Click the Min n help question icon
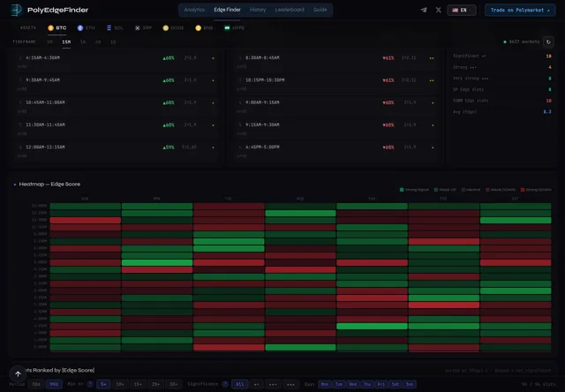Viewport: 565px width, 392px height. click(x=90, y=384)
